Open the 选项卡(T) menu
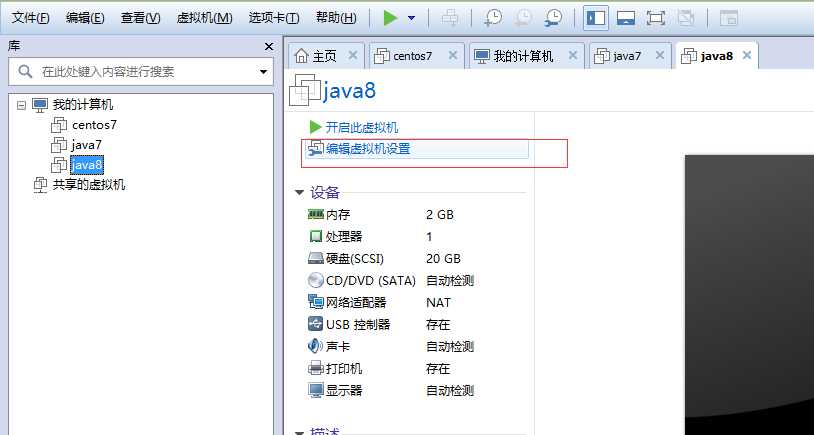The height and width of the screenshot is (435, 814). [x=274, y=18]
